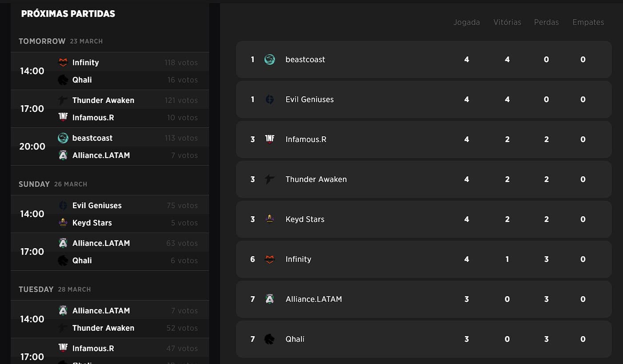The height and width of the screenshot is (364, 623).
Task: Sort by the Jogada column header
Action: point(467,22)
